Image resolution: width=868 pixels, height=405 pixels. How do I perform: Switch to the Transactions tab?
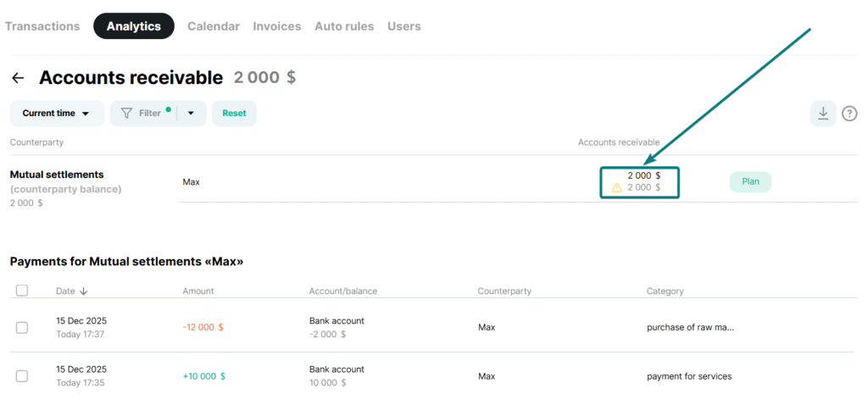click(42, 26)
